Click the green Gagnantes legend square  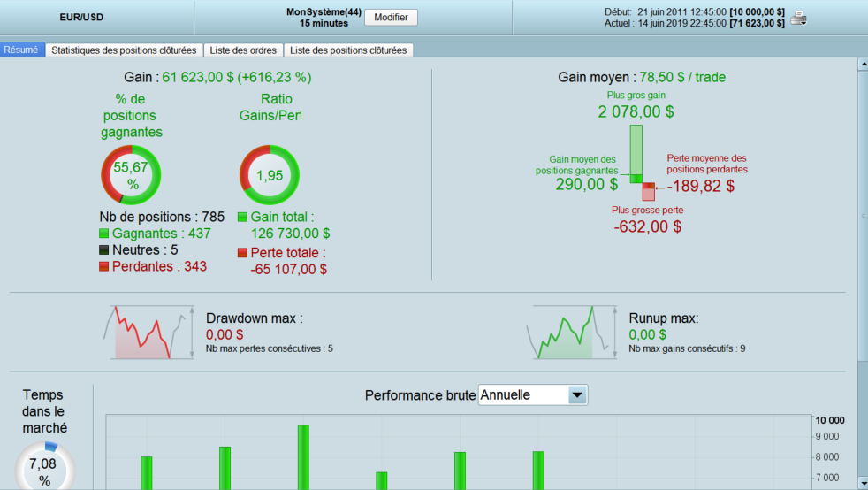pyautogui.click(x=104, y=234)
